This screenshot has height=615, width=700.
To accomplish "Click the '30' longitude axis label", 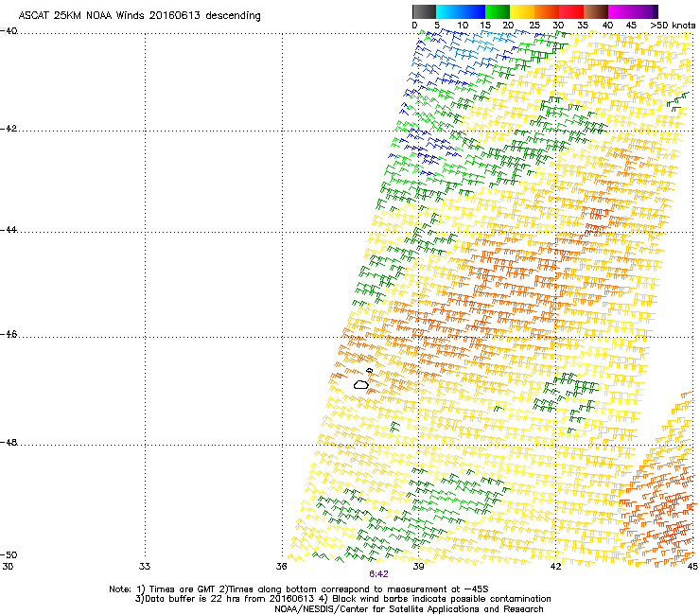I will coord(8,567).
